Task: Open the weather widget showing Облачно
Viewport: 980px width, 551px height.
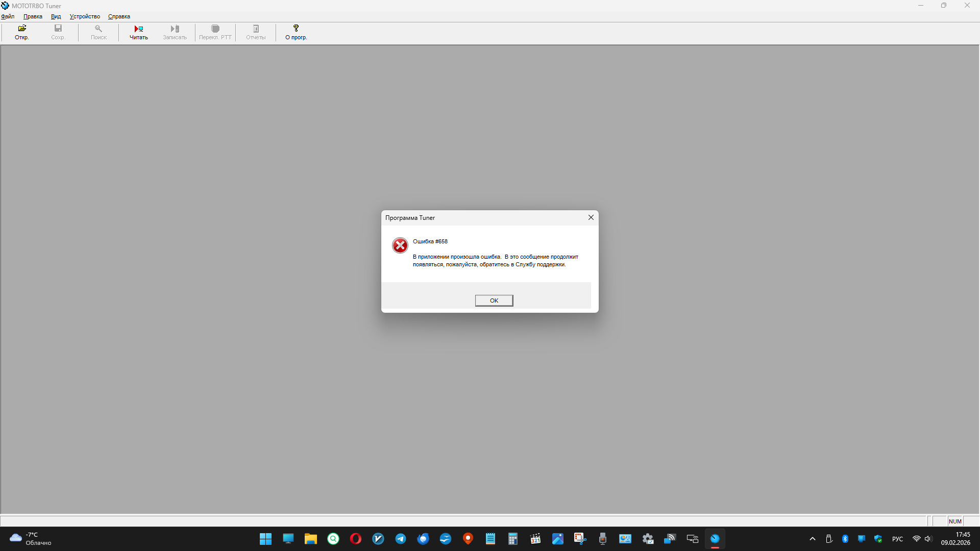Action: 31,539
